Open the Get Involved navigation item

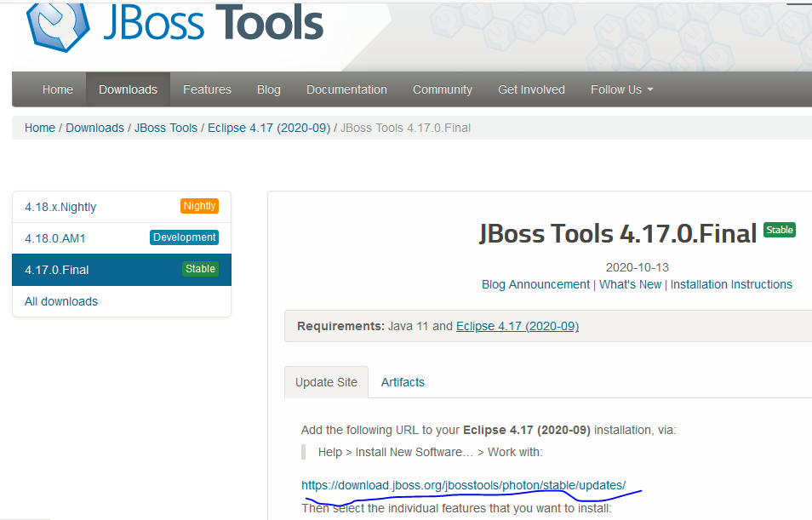(x=531, y=89)
